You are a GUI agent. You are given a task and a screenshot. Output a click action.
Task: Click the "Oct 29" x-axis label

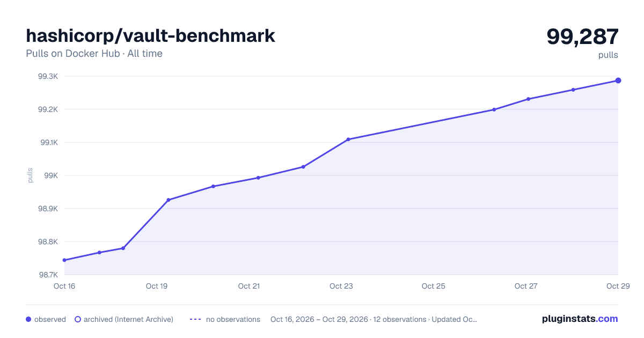tap(618, 286)
